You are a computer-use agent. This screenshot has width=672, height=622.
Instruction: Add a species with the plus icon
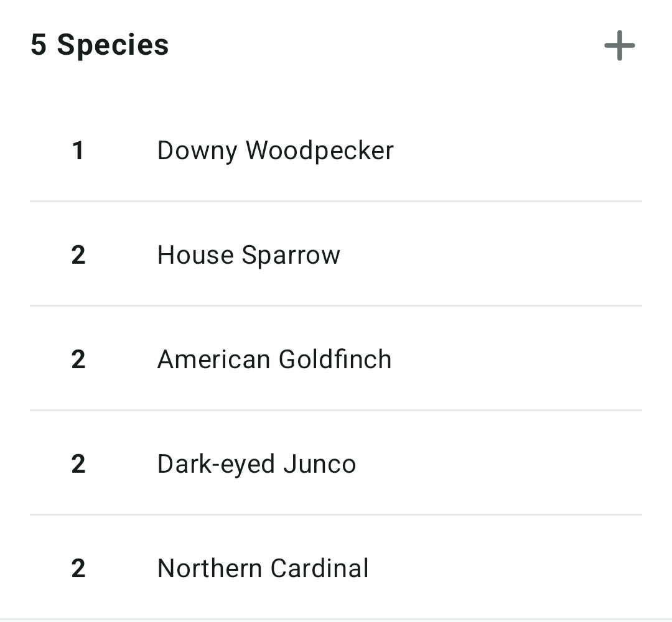click(x=619, y=46)
